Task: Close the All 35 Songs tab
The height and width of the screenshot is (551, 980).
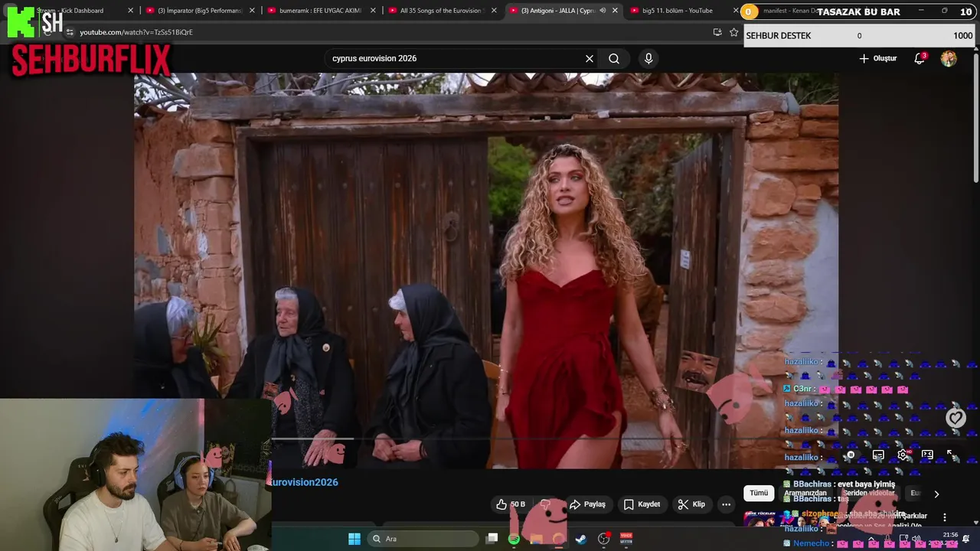Action: [494, 11]
